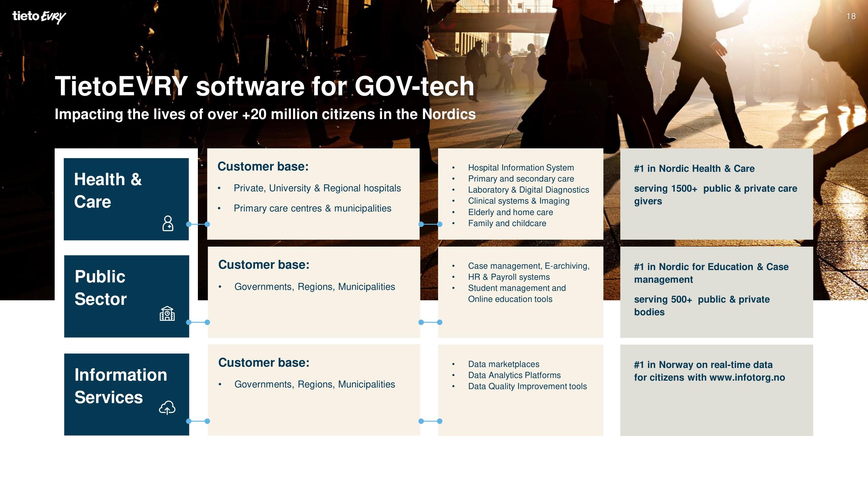Click 'Family and childcare' bullet

coord(507,224)
